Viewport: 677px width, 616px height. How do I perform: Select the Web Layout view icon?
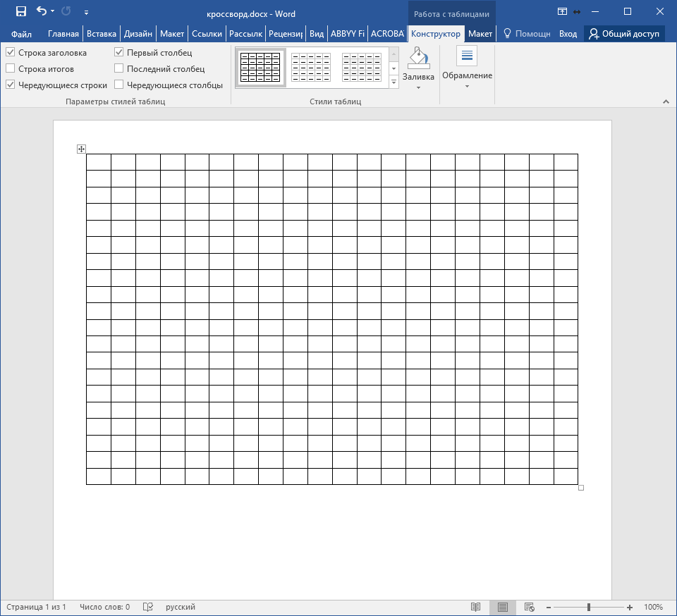tap(530, 607)
